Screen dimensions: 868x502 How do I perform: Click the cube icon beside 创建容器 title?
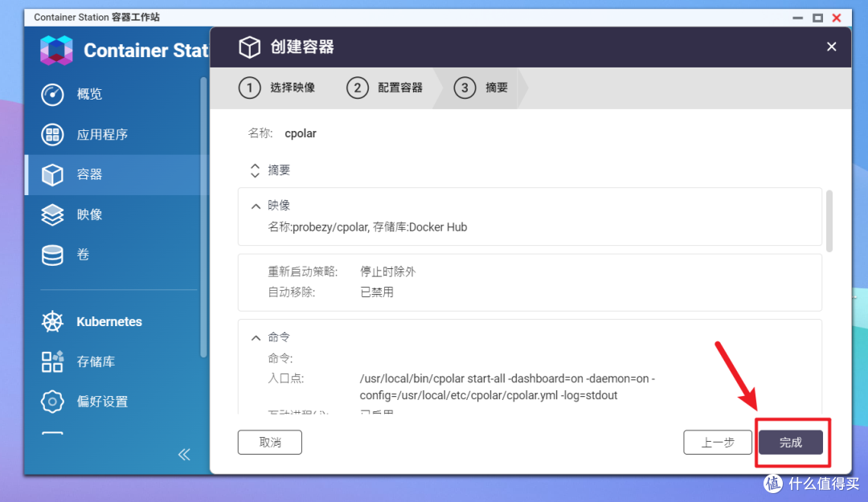(x=250, y=47)
